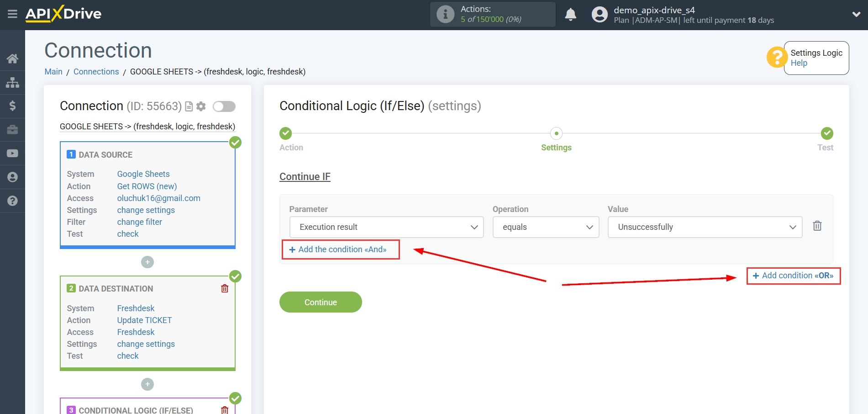Click the Get ROWS (new) action link
868x414 pixels.
147,186
